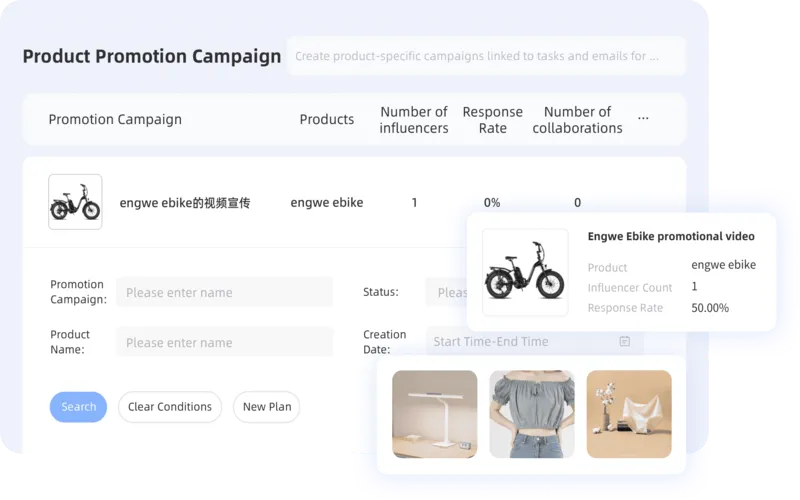The width and height of the screenshot is (800, 500).
Task: Click the Response Rate column header
Action: pyautogui.click(x=492, y=120)
